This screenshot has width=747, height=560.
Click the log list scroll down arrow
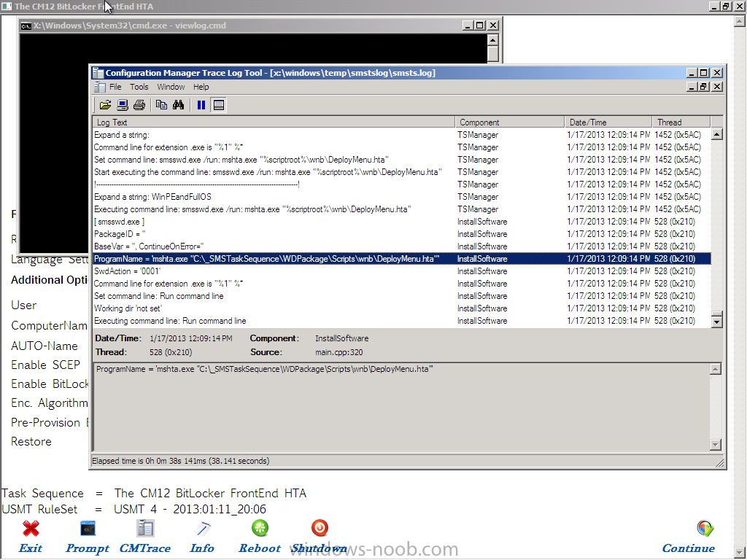click(x=716, y=322)
